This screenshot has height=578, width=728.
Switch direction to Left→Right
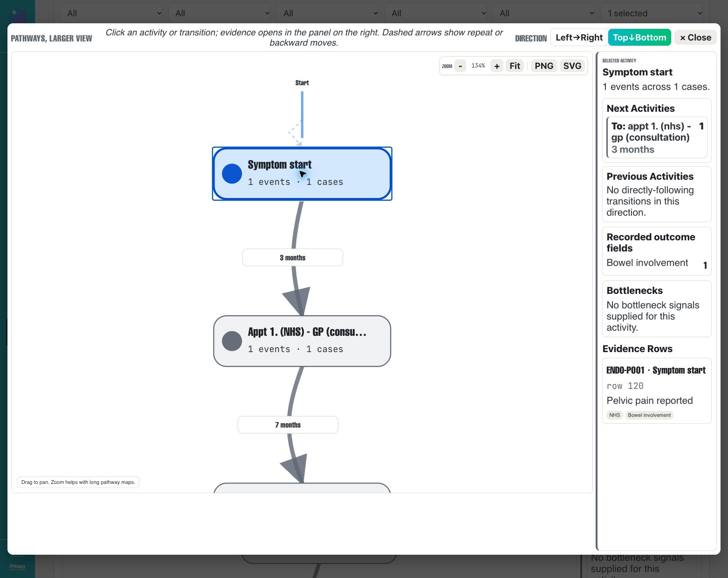tap(579, 37)
